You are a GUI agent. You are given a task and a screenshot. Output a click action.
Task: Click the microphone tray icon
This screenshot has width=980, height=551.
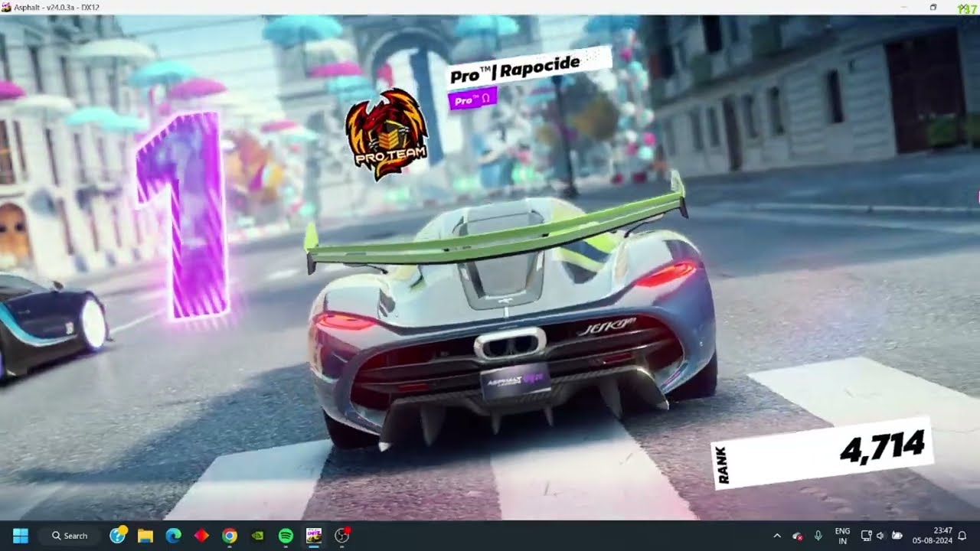click(x=818, y=536)
